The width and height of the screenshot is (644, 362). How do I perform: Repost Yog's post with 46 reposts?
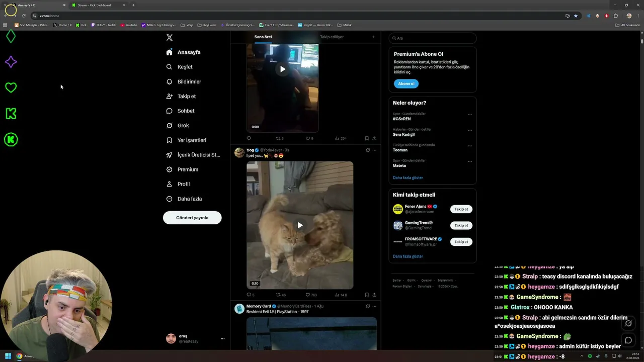tap(281, 295)
